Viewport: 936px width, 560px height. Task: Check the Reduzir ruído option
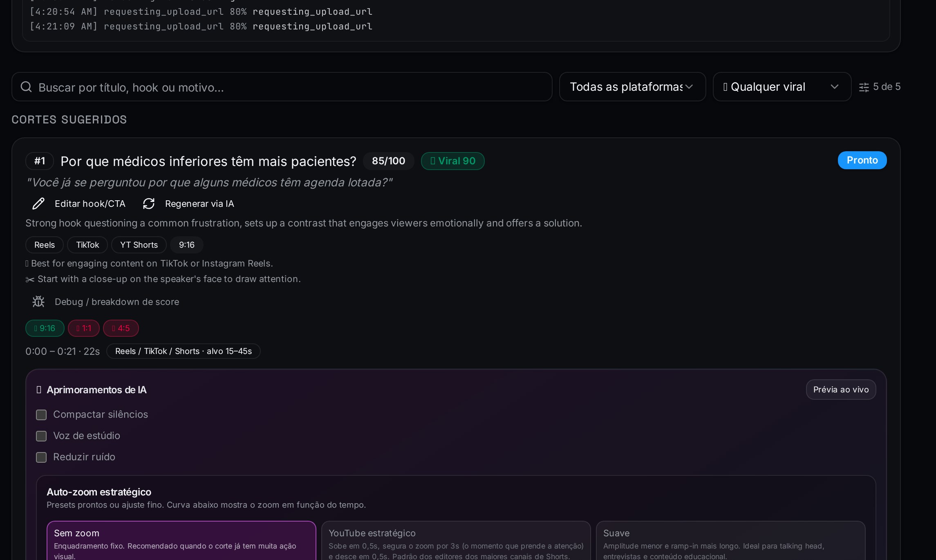pos(41,457)
